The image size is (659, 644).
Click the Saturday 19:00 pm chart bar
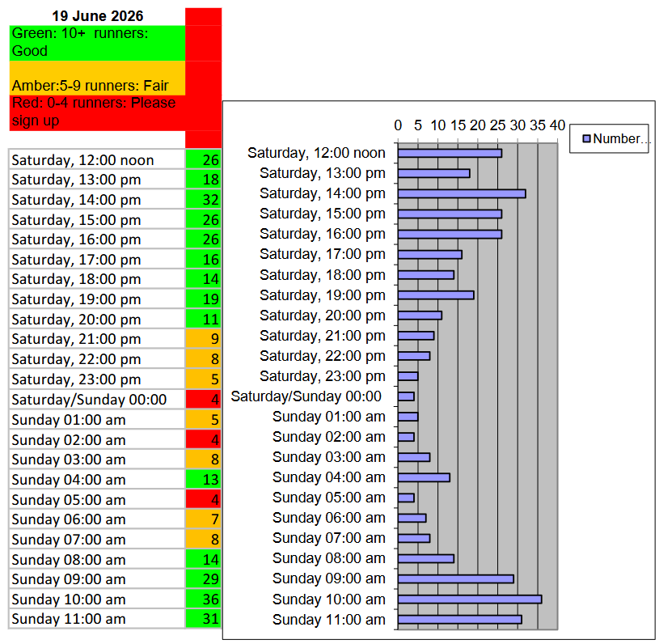436,294
